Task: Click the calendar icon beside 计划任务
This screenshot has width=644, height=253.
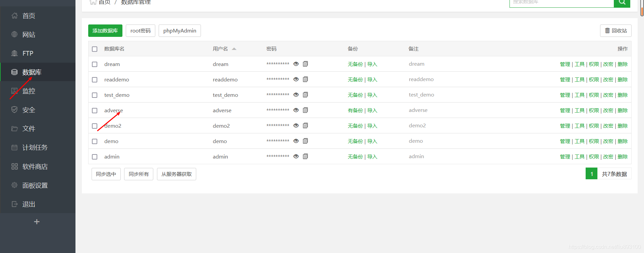Action: click(14, 147)
